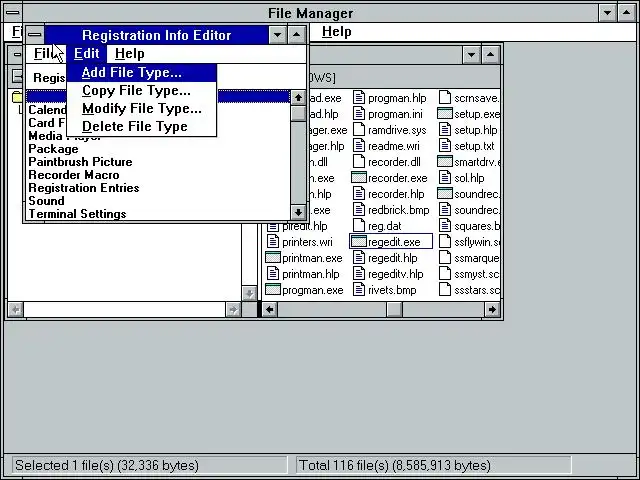Image resolution: width=640 pixels, height=480 pixels.
Task: Open File Manager control-menu box
Action: (13, 12)
